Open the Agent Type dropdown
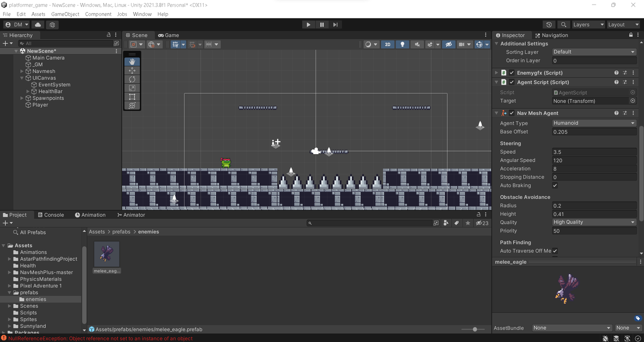The height and width of the screenshot is (342, 644). point(594,123)
